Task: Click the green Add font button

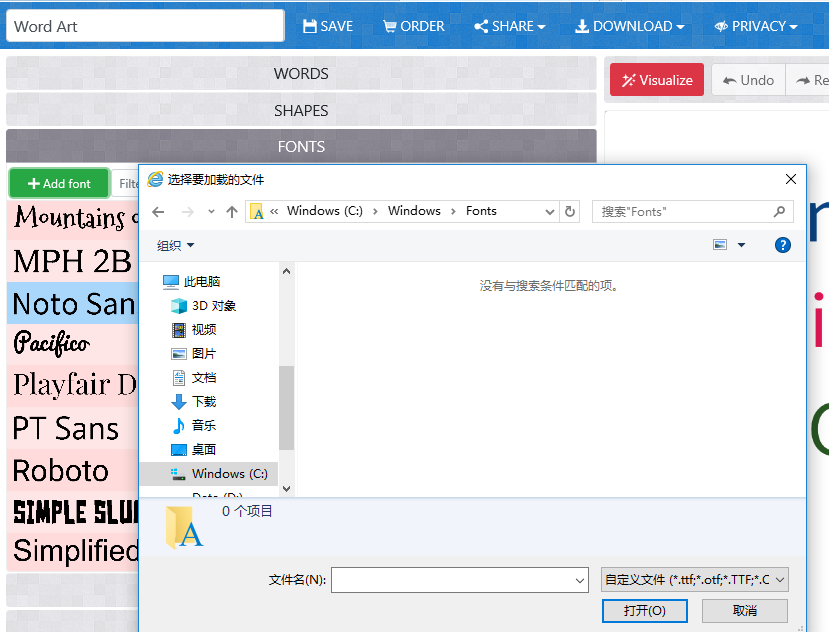Action: click(x=59, y=184)
